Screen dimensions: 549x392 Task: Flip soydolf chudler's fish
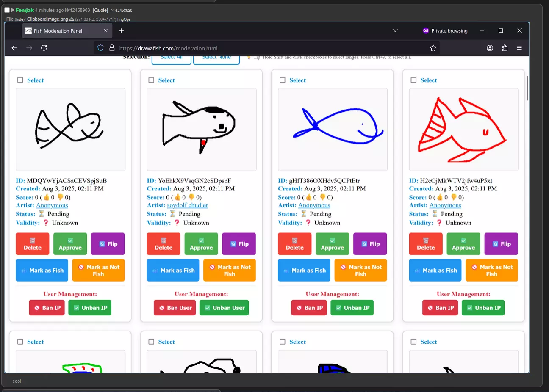point(239,244)
